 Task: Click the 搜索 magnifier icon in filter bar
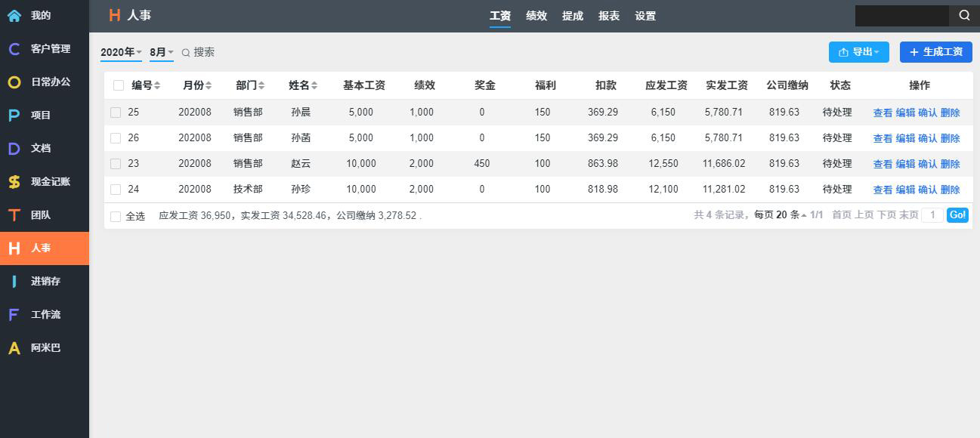(186, 53)
